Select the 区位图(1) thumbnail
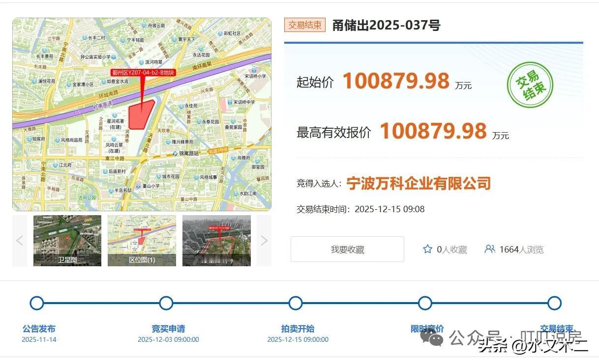 tap(142, 240)
